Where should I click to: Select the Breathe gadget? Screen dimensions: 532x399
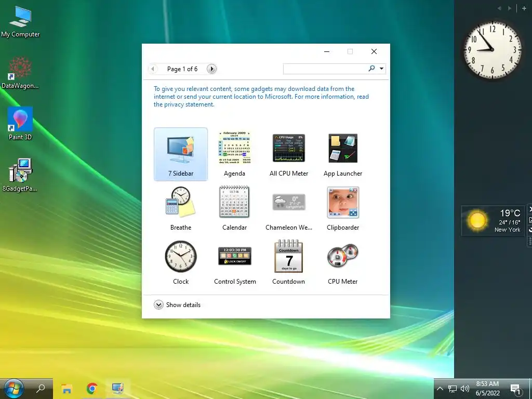pos(180,208)
